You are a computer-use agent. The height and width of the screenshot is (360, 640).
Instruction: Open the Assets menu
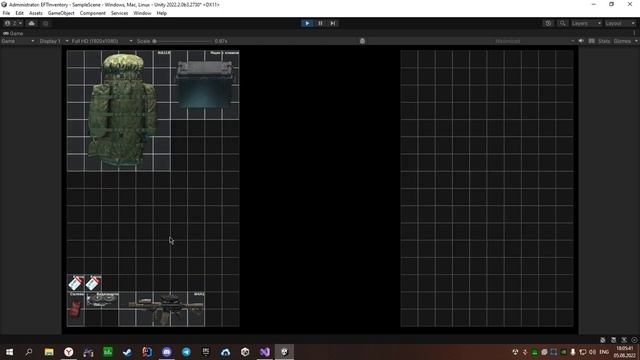click(x=36, y=13)
